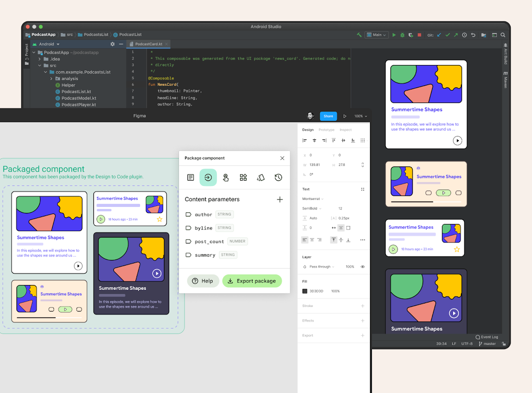The height and width of the screenshot is (393, 532).
Task: Toggle constrain proportions link icon
Action: (362, 164)
